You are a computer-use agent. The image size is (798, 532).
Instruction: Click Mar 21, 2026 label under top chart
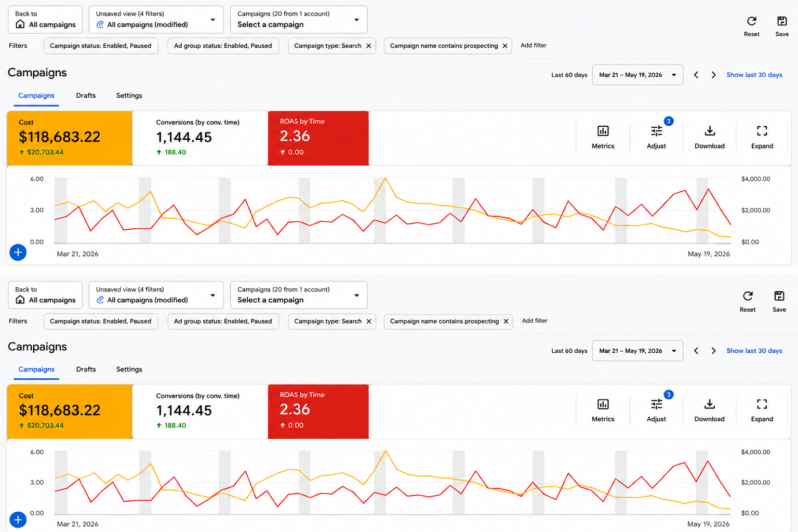point(77,254)
